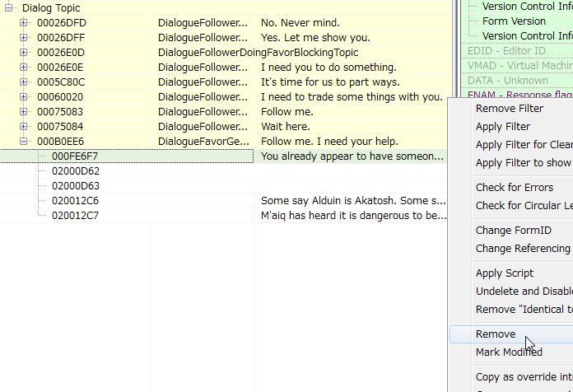The width and height of the screenshot is (573, 392).
Task: Choose Remove Filter from context menu
Action: (510, 108)
